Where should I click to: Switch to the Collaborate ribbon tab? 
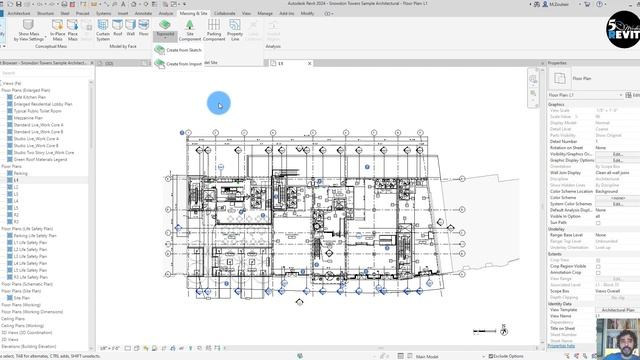224,13
